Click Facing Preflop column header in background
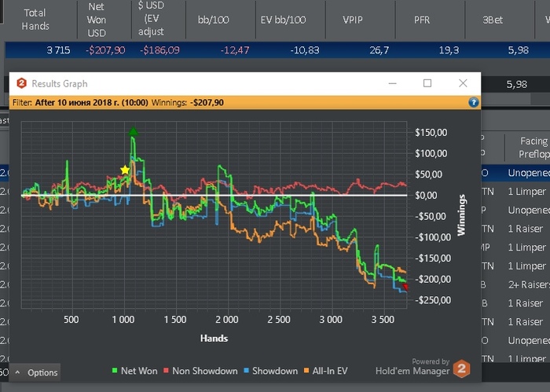 pyautogui.click(x=533, y=147)
